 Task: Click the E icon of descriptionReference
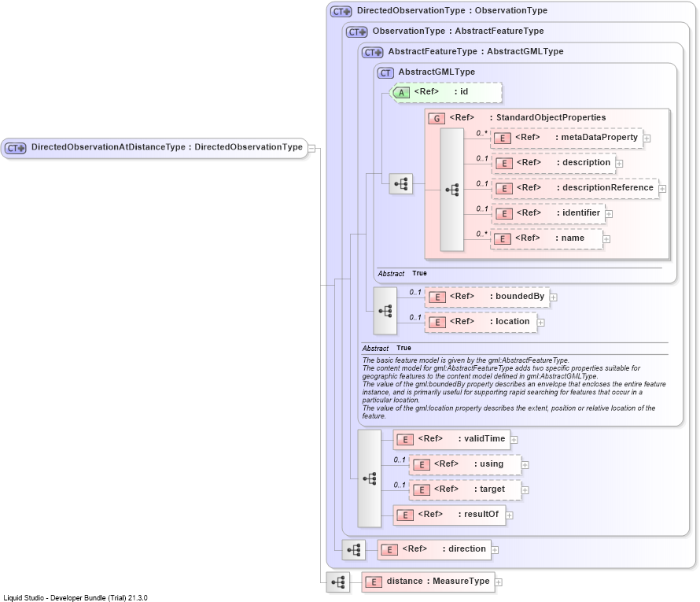pyautogui.click(x=503, y=188)
